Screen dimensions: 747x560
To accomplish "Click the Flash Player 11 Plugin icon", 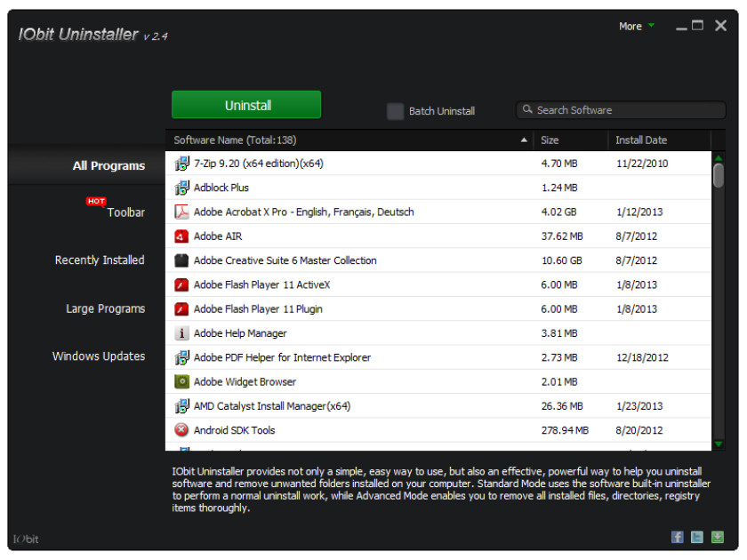I will point(181,309).
